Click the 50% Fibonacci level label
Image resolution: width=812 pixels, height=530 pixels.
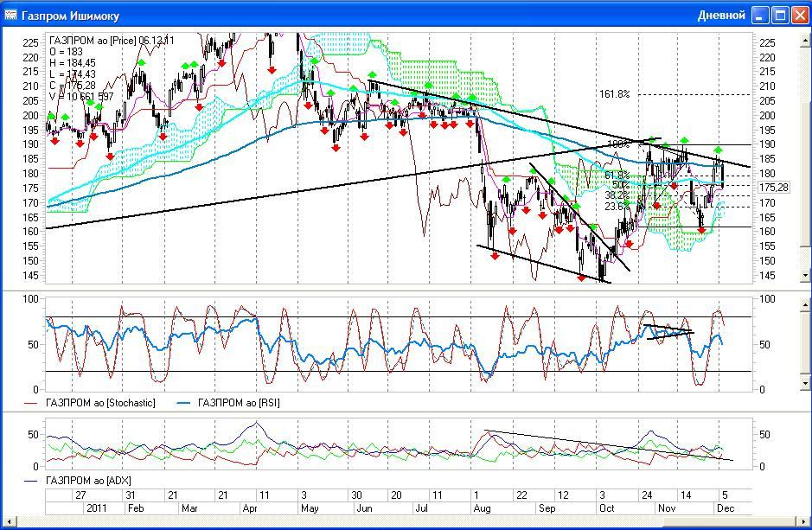[621, 185]
